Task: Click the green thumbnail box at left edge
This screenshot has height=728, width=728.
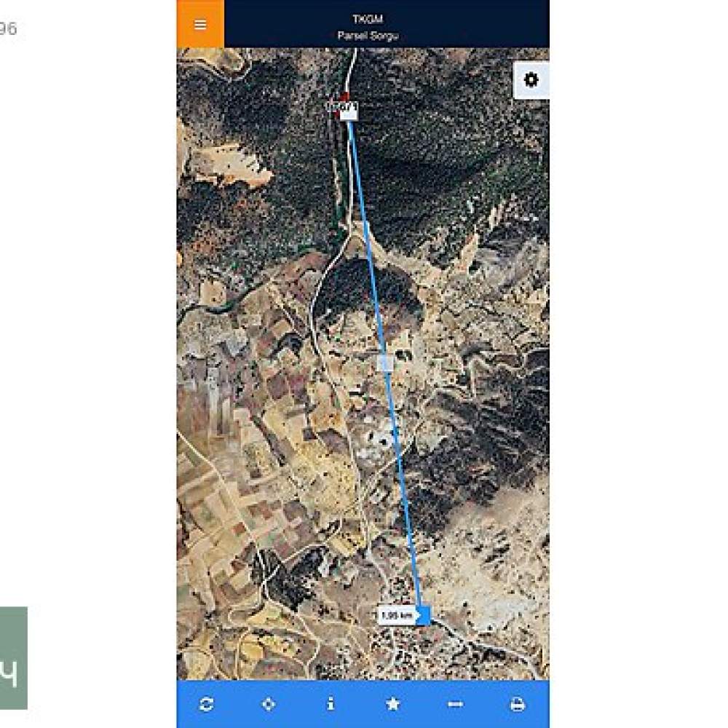Action: [13, 658]
